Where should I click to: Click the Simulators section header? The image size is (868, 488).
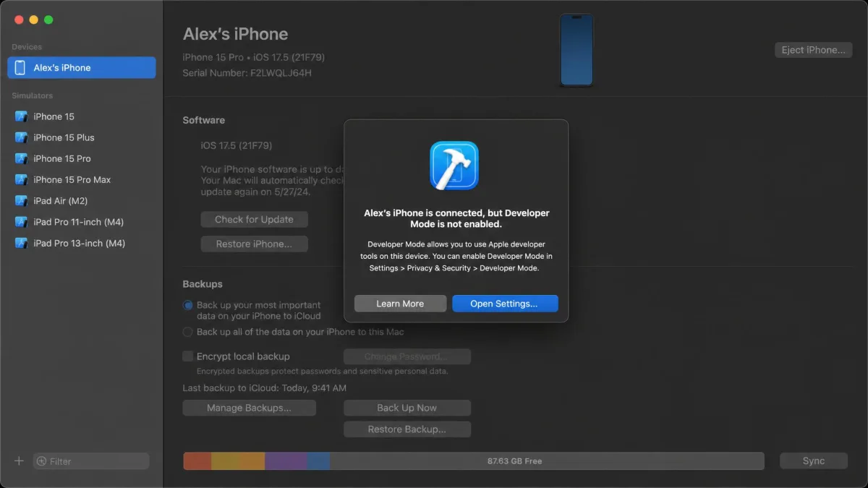click(33, 95)
